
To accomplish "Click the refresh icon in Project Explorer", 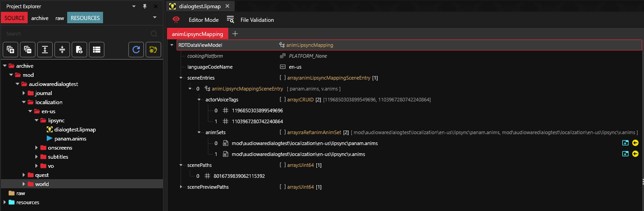I will 136,50.
